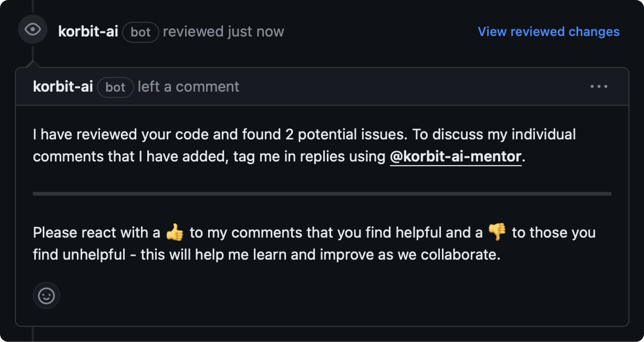Click the bot badge beside 'reviewed just now'
The height and width of the screenshot is (342, 644).
tap(140, 32)
